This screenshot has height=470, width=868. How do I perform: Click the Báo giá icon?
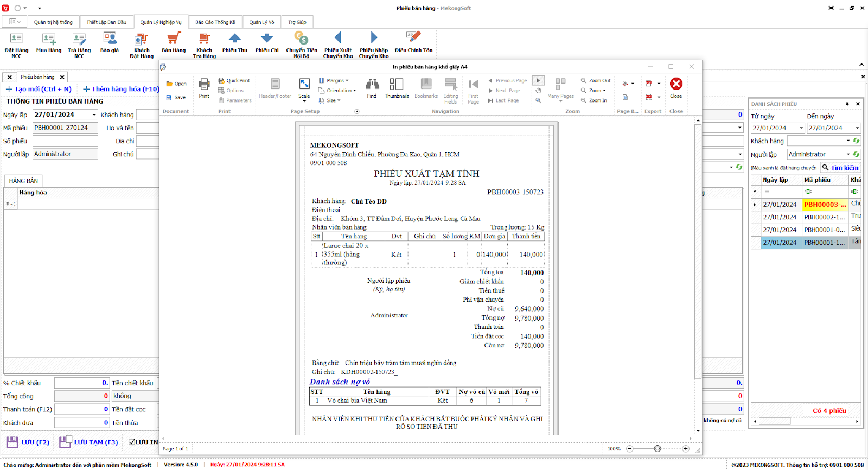[110, 43]
